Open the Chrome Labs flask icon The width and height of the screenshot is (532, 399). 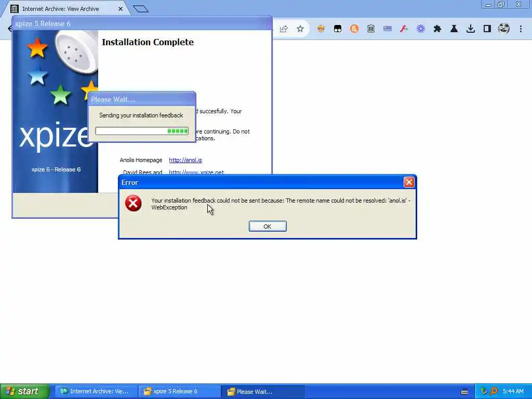(454, 29)
